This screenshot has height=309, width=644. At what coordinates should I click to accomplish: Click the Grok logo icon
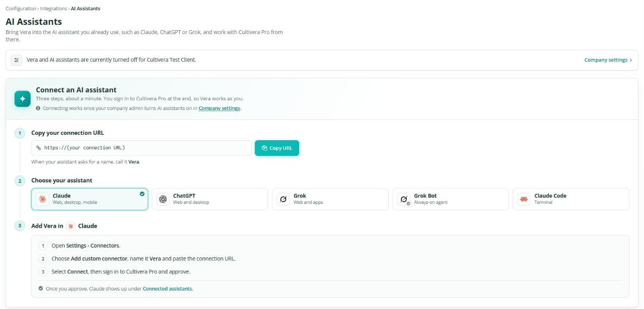283,199
